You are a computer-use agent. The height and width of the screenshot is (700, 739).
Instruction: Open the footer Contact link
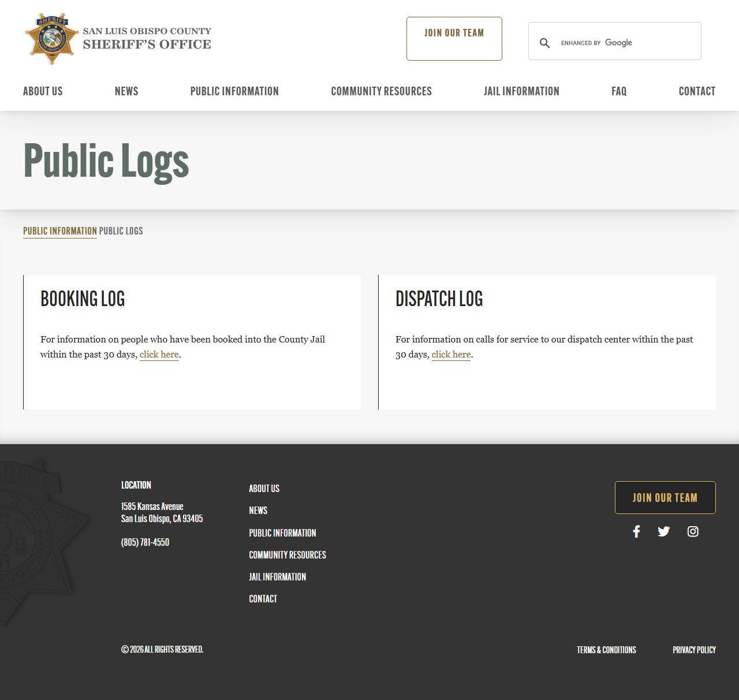tap(263, 599)
